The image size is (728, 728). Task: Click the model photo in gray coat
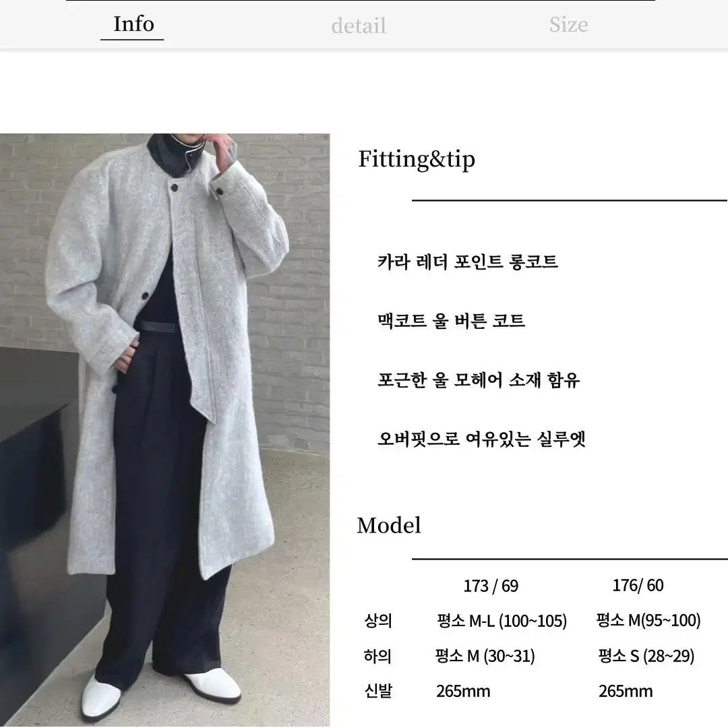pyautogui.click(x=165, y=430)
